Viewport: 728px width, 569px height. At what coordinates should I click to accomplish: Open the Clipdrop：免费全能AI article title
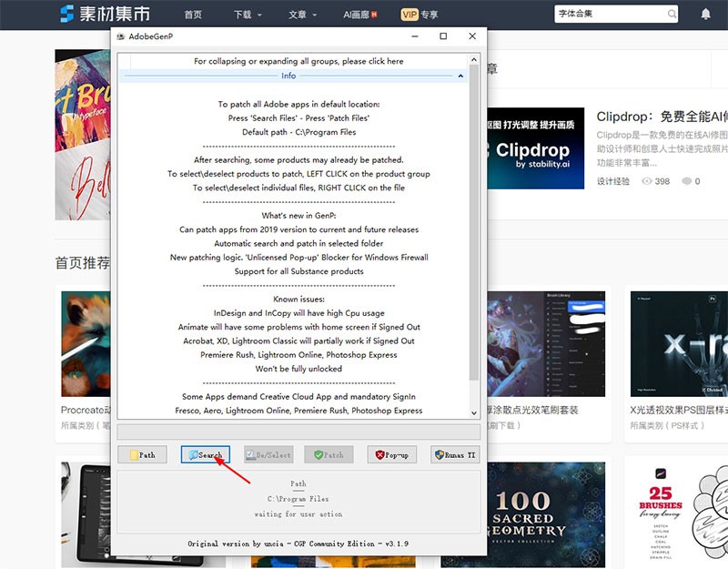(x=662, y=117)
